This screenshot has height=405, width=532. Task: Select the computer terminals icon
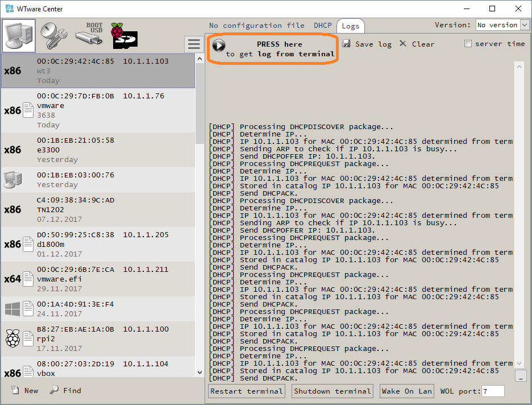coord(19,36)
